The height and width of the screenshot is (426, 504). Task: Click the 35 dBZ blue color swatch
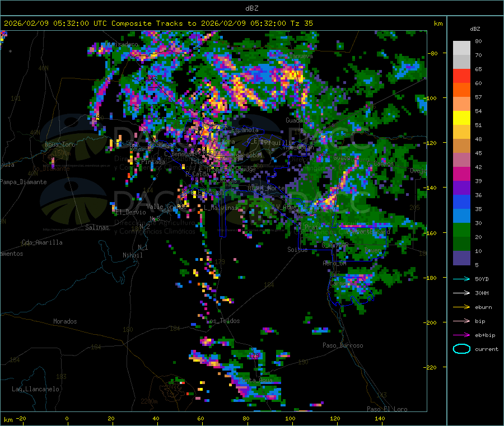click(x=461, y=216)
